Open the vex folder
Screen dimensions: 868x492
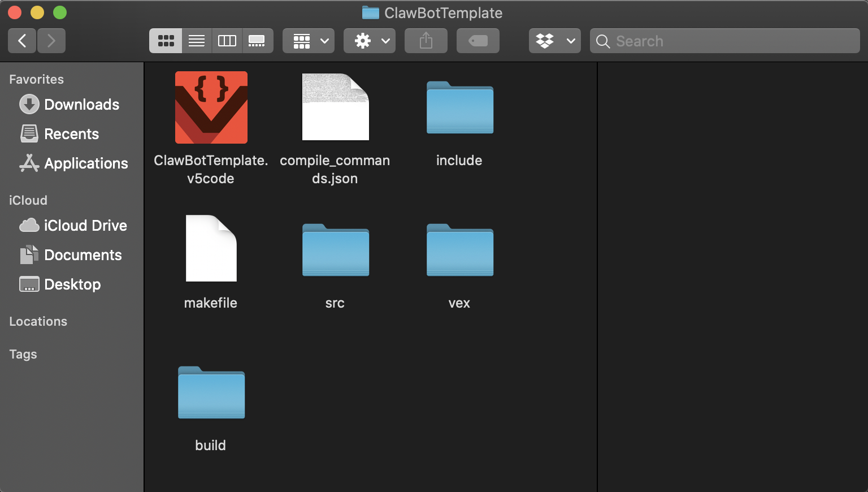pos(459,251)
